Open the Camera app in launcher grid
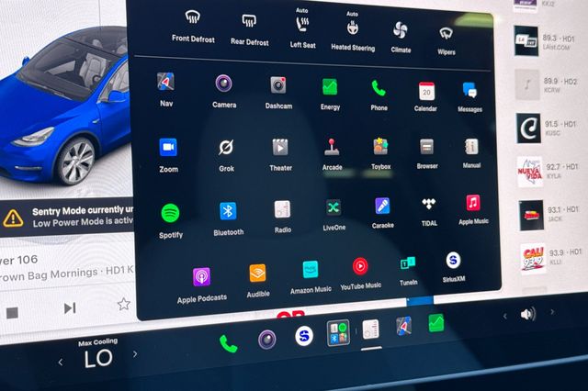 224,84
